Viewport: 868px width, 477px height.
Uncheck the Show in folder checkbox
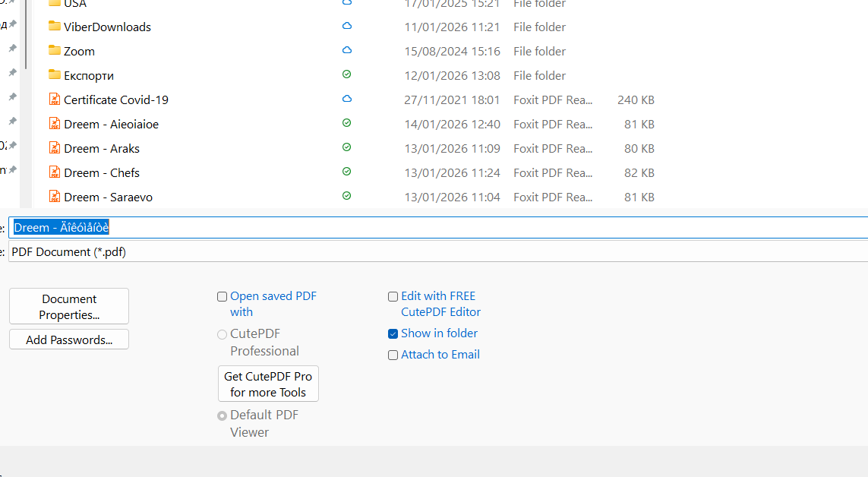393,333
